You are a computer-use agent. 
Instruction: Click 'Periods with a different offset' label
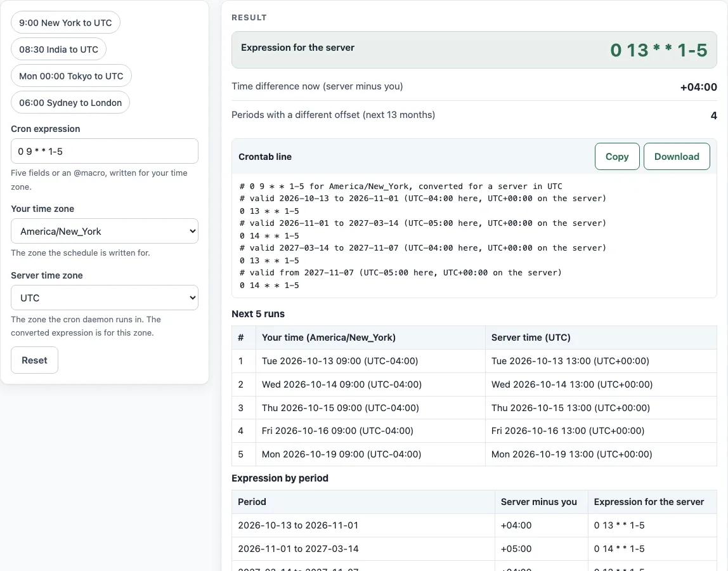pos(334,115)
